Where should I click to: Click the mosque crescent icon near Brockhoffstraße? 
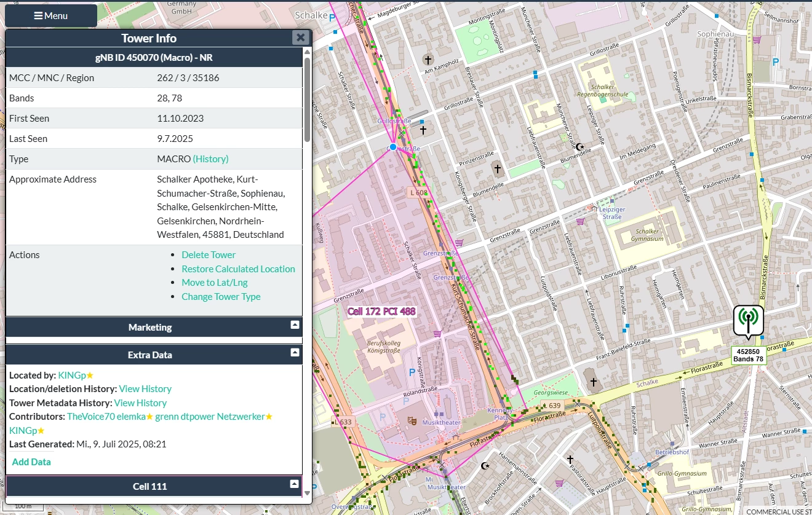click(x=485, y=465)
